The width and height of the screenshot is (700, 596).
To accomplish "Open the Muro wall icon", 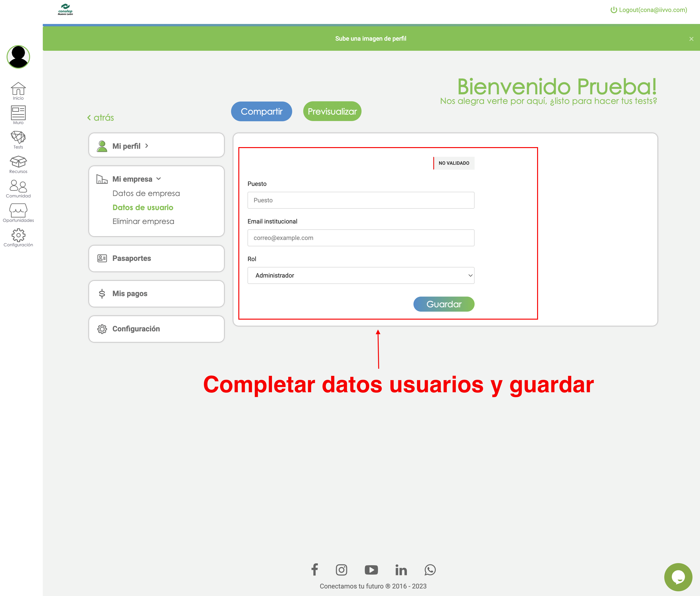I will [x=18, y=113].
